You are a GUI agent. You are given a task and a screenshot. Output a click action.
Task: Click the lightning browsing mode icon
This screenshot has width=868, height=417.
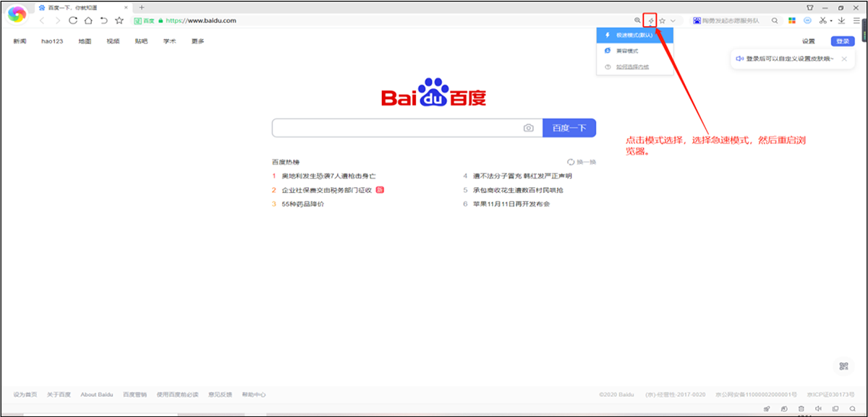[650, 21]
